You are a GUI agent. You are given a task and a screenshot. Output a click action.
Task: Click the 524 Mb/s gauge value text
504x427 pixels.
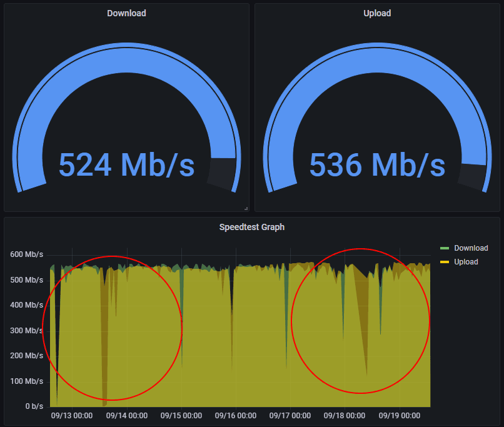click(x=126, y=165)
